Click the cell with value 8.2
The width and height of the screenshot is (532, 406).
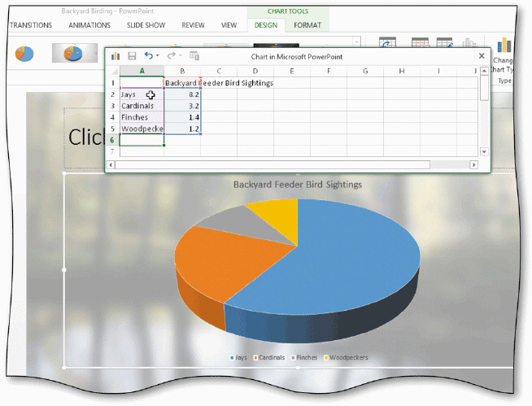(182, 94)
